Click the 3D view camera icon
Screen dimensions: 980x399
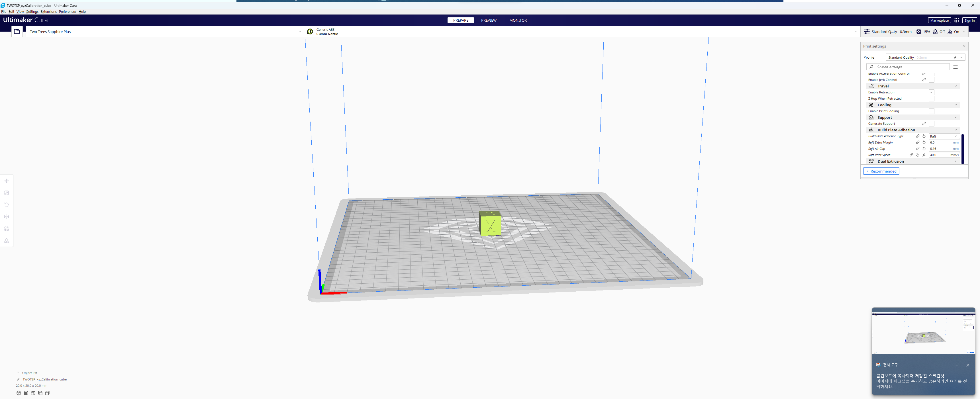click(x=19, y=393)
